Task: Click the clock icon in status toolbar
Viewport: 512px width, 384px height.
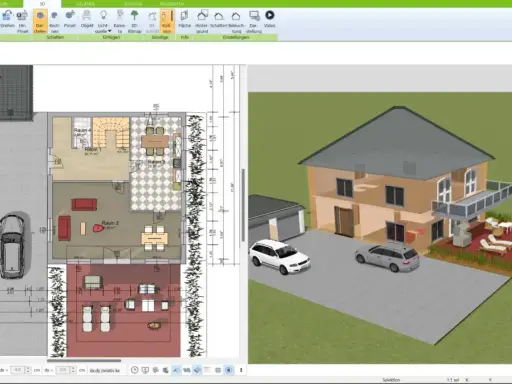Action: point(134,370)
